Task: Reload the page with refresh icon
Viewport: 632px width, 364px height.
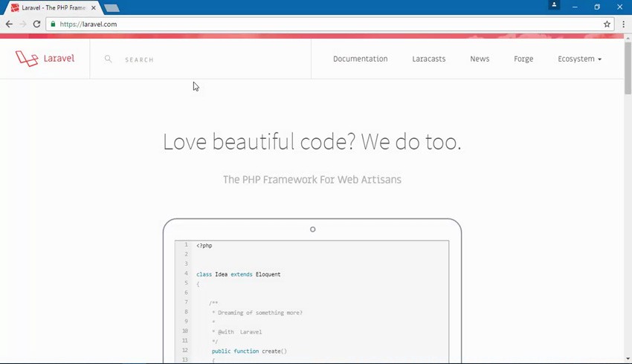Action: pos(36,25)
